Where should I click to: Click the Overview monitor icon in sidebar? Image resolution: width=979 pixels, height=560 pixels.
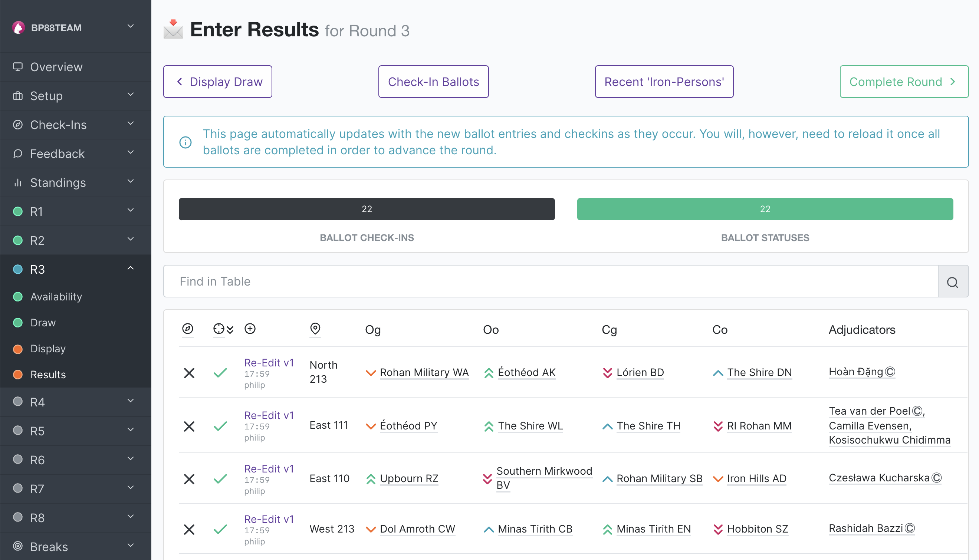(18, 66)
